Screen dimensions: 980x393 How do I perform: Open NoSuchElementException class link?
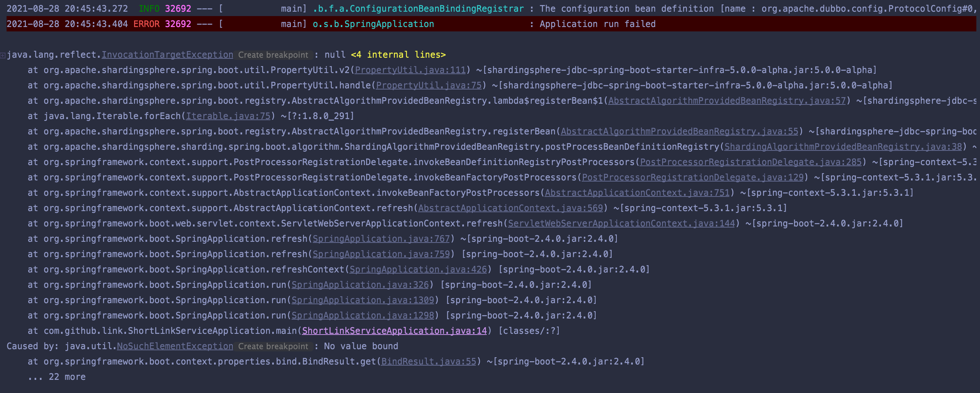[x=175, y=346]
